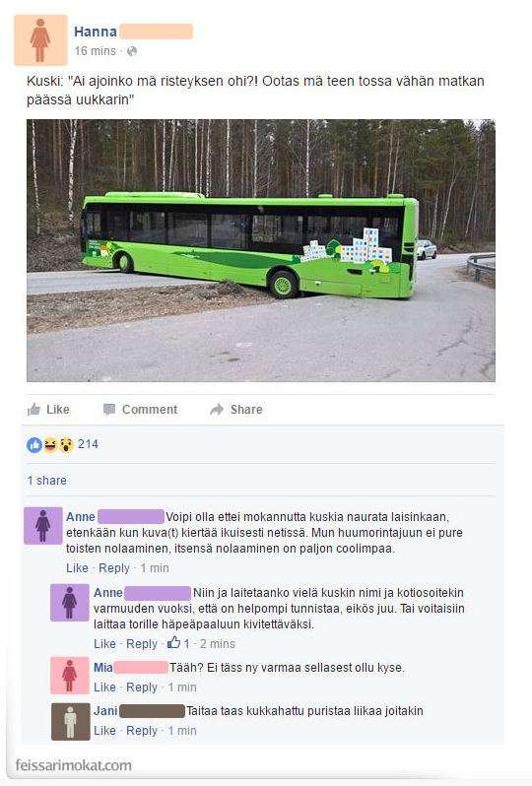Click the laughing Haha reaction emoji
This screenshot has width=532, height=786.
(50, 444)
